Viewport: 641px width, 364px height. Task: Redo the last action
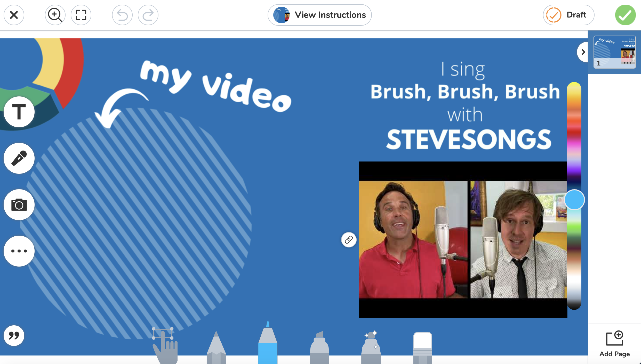(x=148, y=15)
